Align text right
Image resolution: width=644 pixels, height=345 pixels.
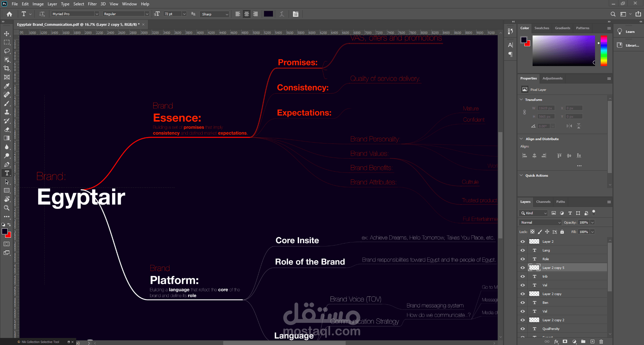coord(255,14)
